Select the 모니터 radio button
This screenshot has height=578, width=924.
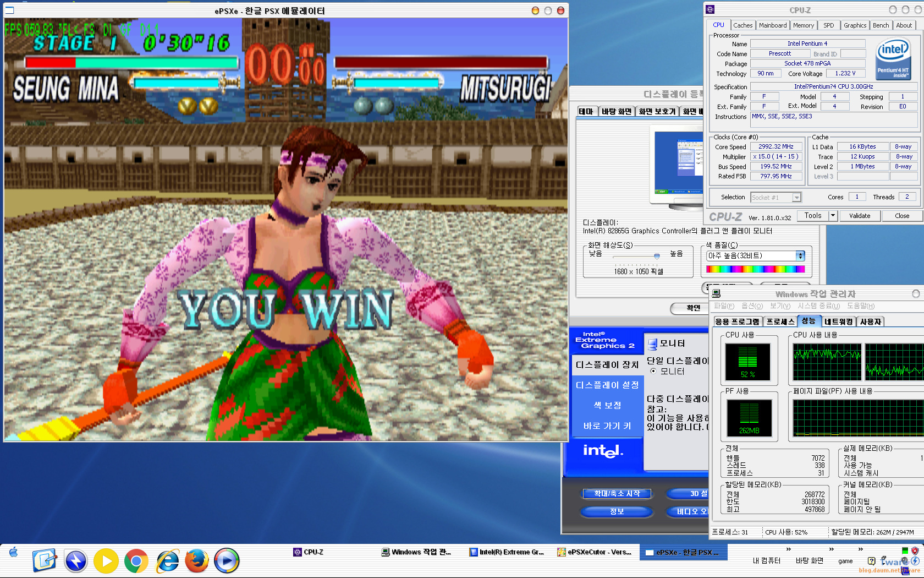(x=653, y=372)
